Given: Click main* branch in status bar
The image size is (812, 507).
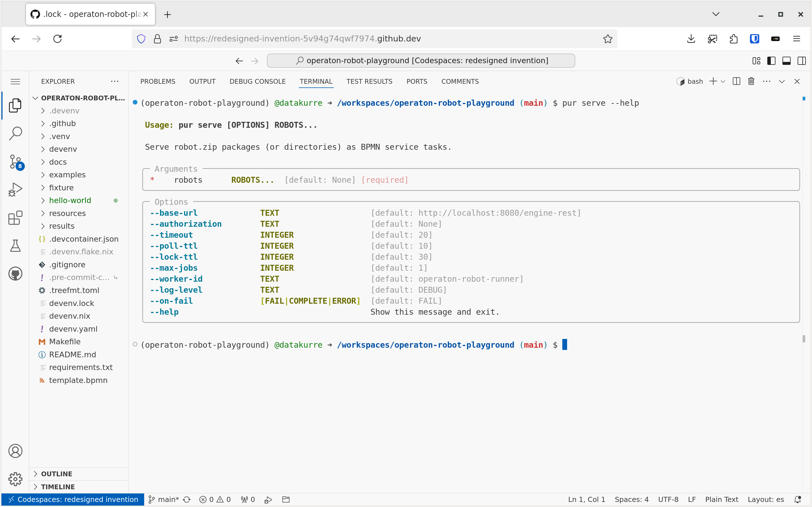Looking at the screenshot, I should coord(164,500).
